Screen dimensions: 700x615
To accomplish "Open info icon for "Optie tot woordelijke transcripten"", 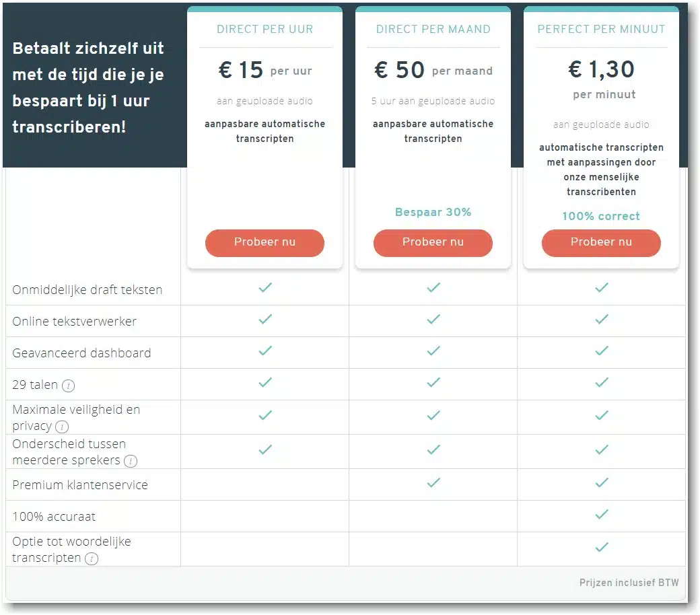I will (92, 559).
